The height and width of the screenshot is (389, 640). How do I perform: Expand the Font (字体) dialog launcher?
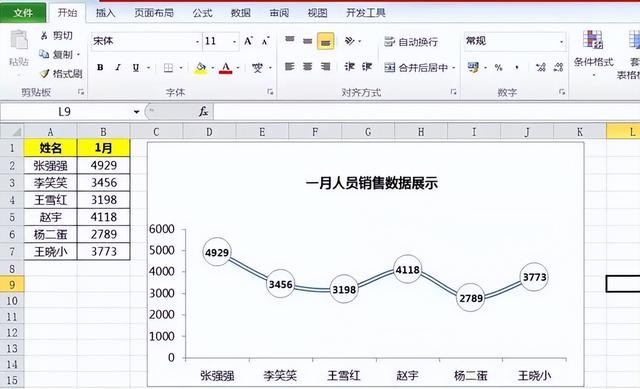(x=270, y=92)
